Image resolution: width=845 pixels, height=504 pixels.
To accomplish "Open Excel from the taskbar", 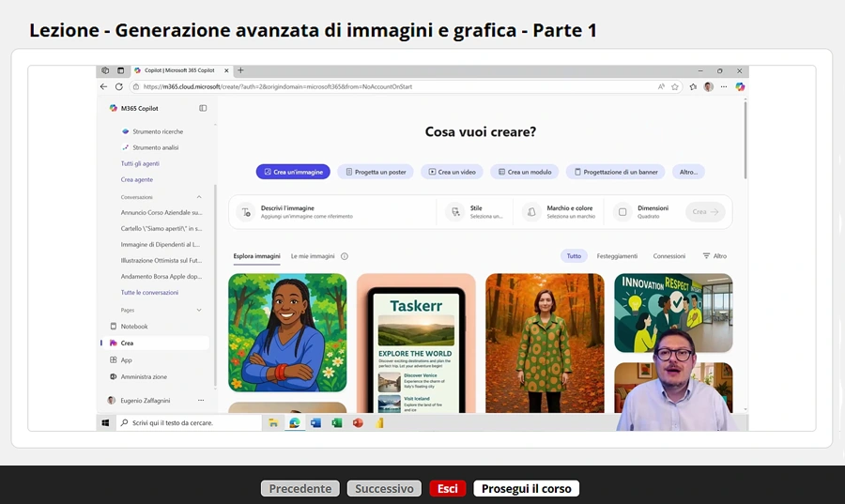I will tap(337, 423).
